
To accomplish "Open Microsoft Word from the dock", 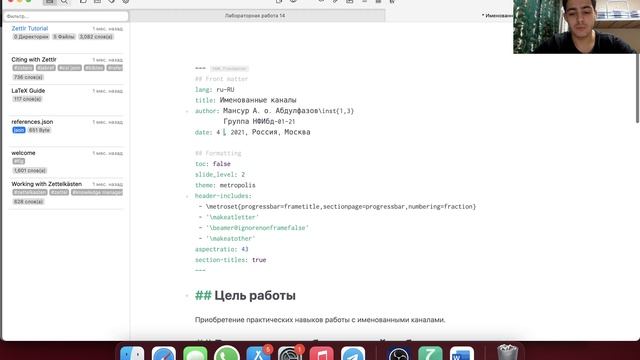I will (x=462, y=353).
